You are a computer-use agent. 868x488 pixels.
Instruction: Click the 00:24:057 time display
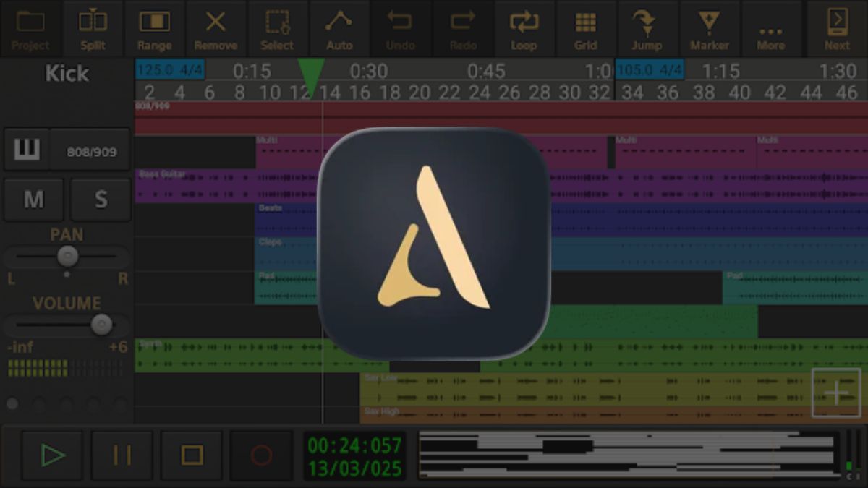click(x=354, y=445)
